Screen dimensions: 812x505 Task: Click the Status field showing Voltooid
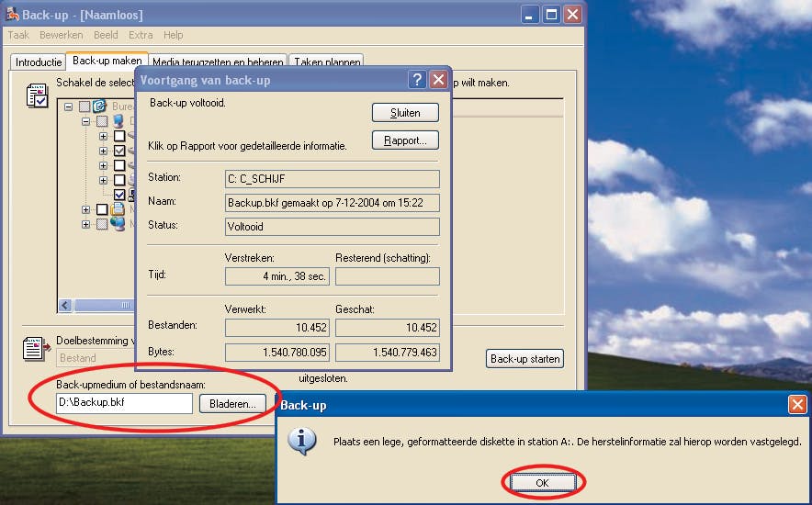click(332, 227)
